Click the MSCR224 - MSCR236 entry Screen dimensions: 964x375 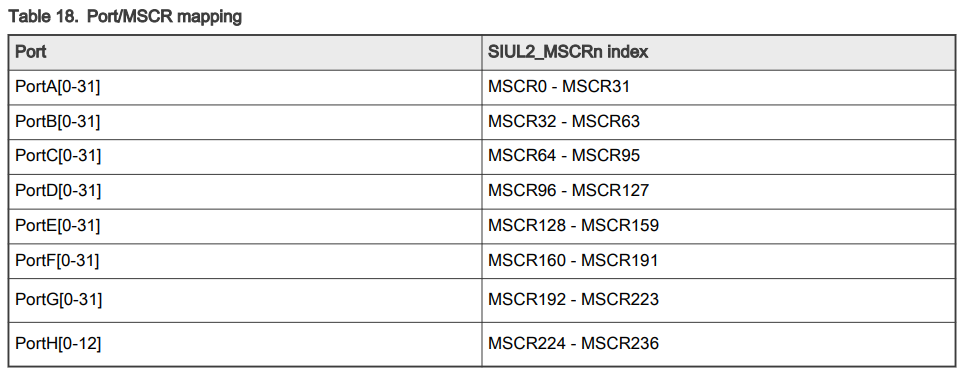[x=573, y=343]
